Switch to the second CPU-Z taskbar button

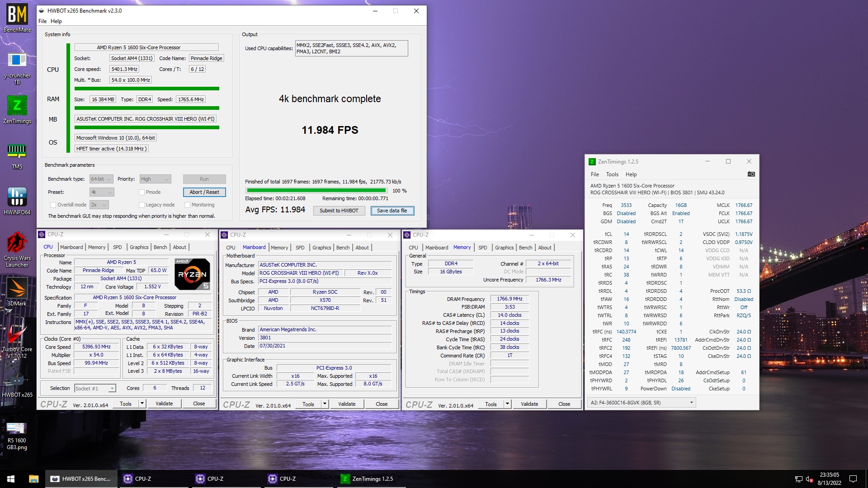[226, 479]
